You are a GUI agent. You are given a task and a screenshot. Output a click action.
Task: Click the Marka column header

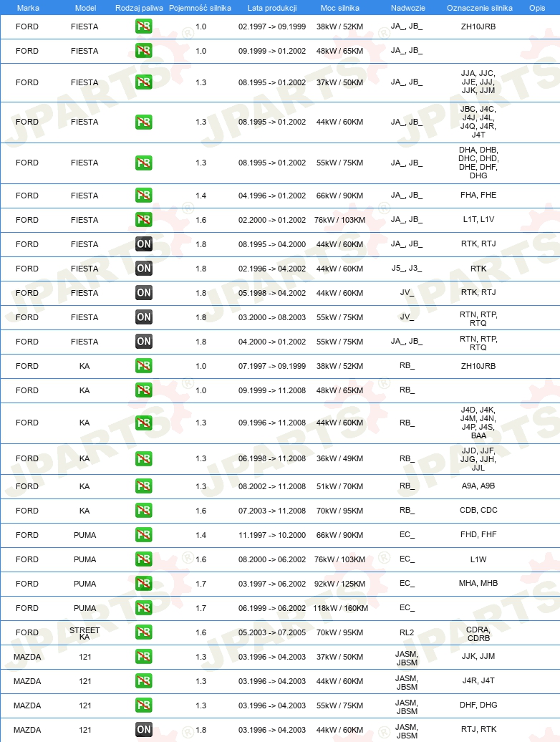pos(28,8)
